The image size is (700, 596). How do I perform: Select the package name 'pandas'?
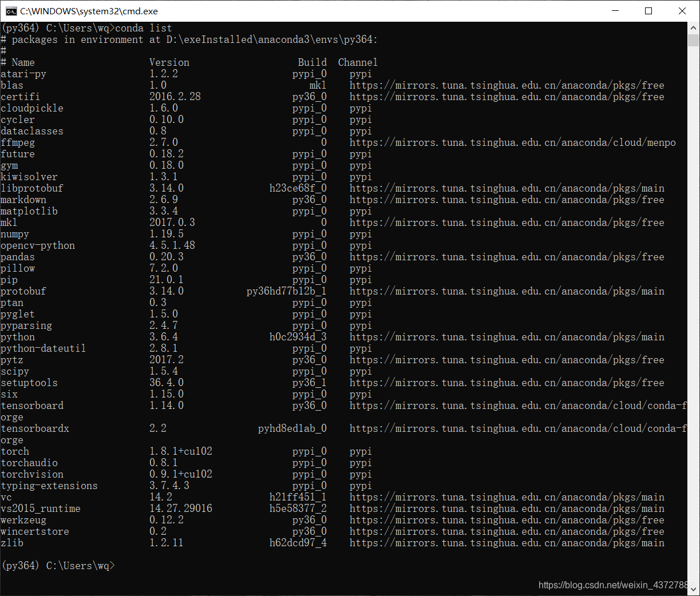(x=18, y=257)
